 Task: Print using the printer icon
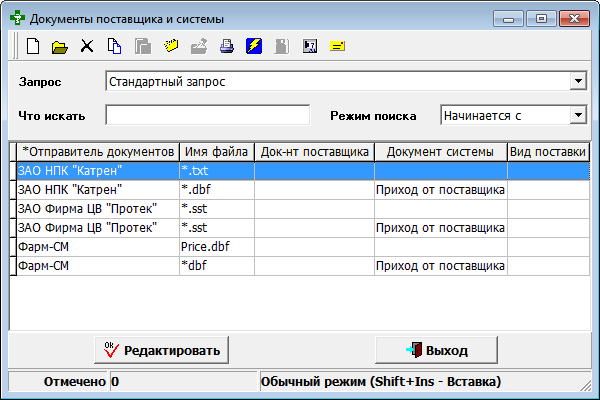pos(227,46)
